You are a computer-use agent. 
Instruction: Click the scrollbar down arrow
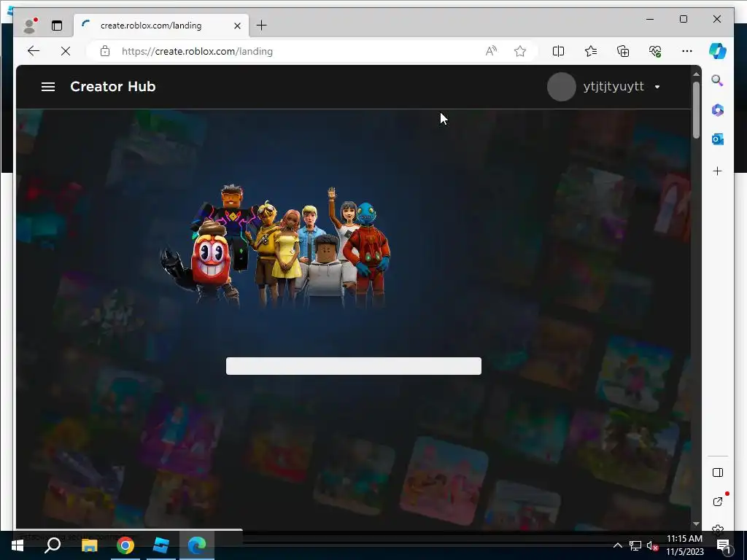696,524
